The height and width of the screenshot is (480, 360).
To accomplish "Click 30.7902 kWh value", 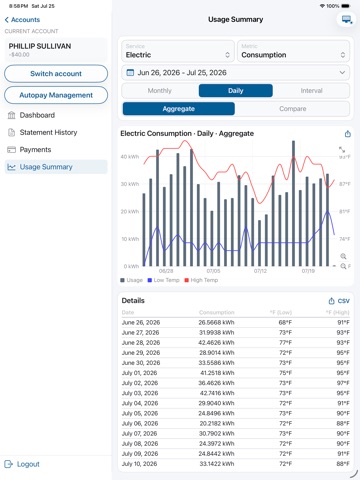I will click(216, 434).
